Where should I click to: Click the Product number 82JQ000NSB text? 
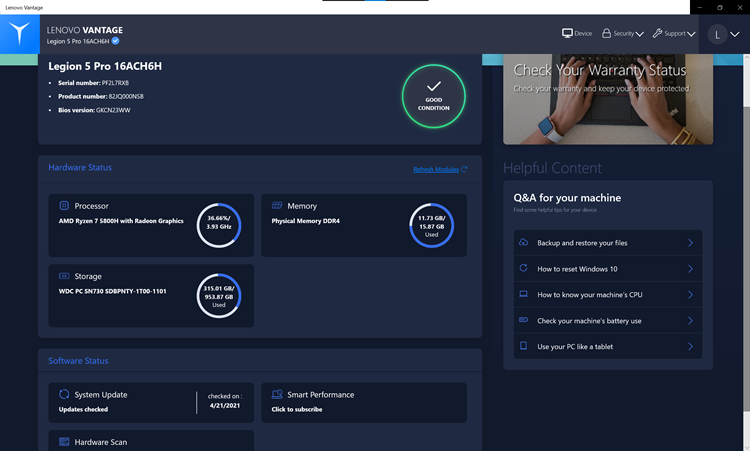(101, 96)
